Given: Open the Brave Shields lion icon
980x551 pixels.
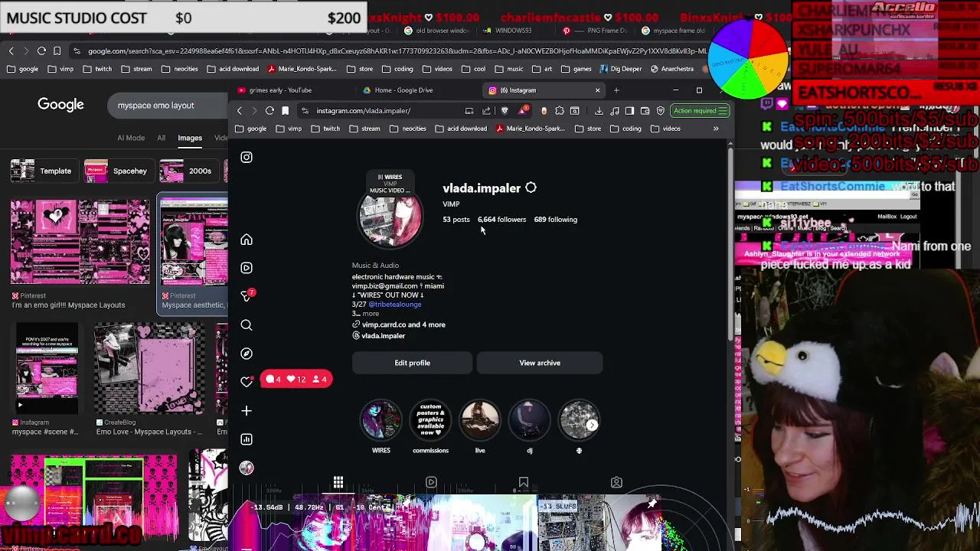Looking at the screenshot, I should (x=505, y=111).
